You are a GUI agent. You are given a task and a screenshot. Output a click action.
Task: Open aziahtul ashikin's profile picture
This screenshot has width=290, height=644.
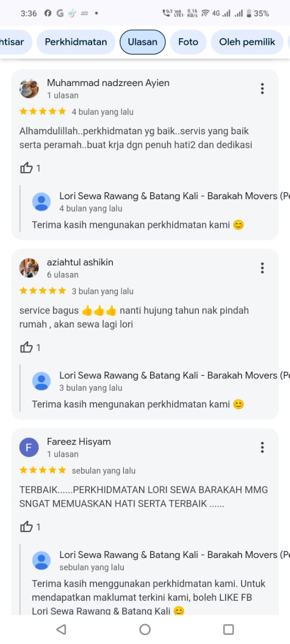pos(29,268)
